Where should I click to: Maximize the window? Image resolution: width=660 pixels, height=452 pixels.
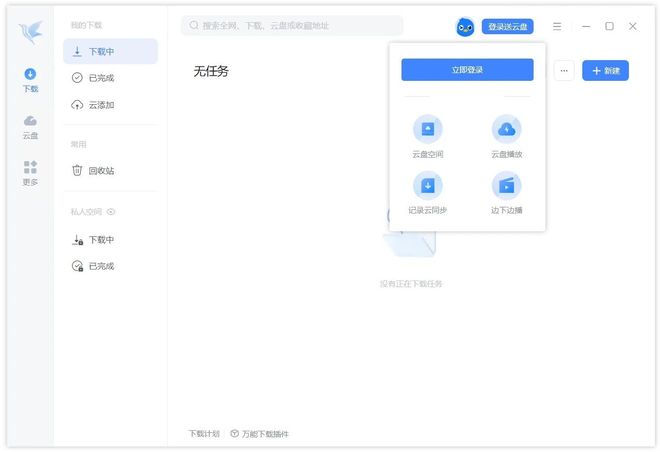[609, 26]
